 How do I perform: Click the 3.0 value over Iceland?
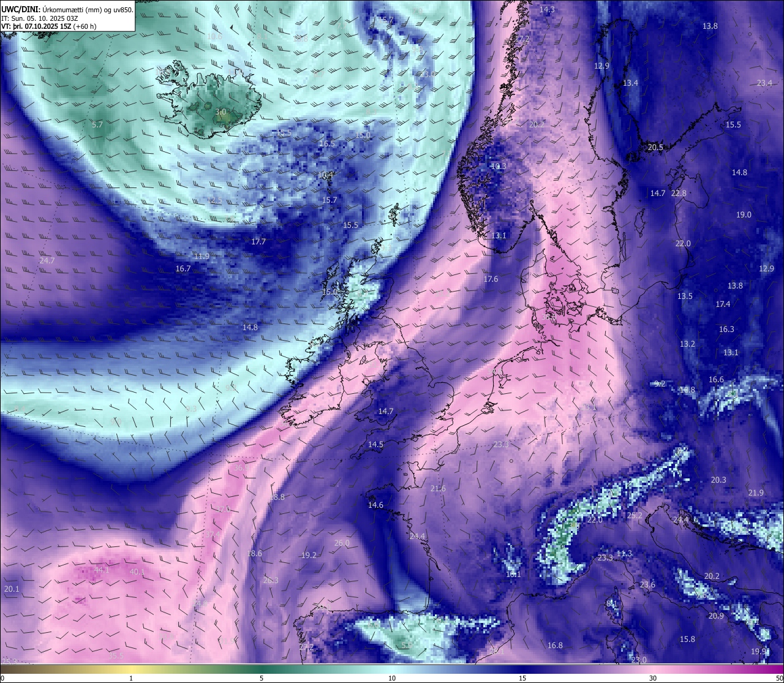[221, 112]
